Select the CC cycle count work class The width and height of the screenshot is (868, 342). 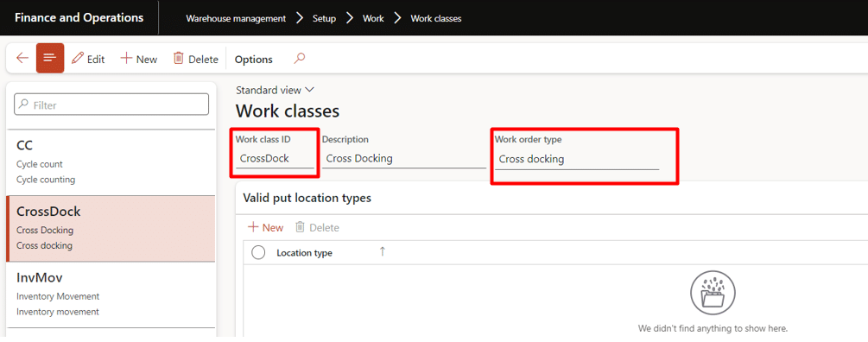[111, 162]
